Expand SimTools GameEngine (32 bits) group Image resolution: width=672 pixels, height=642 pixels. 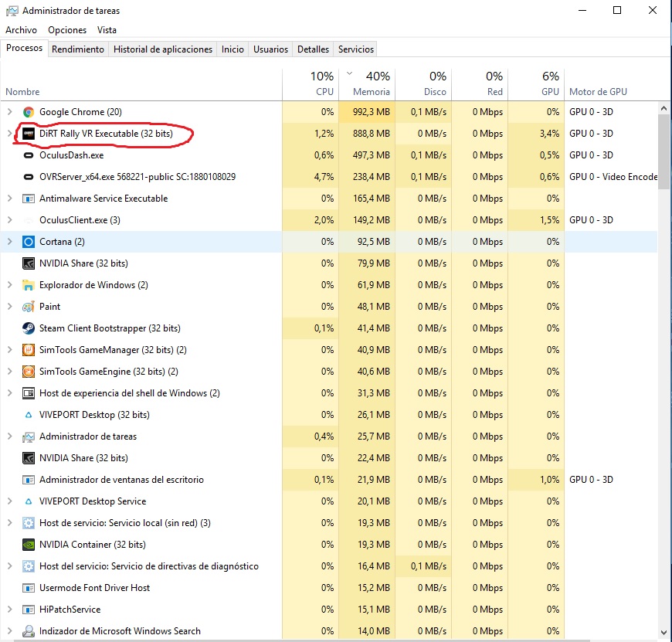click(10, 372)
